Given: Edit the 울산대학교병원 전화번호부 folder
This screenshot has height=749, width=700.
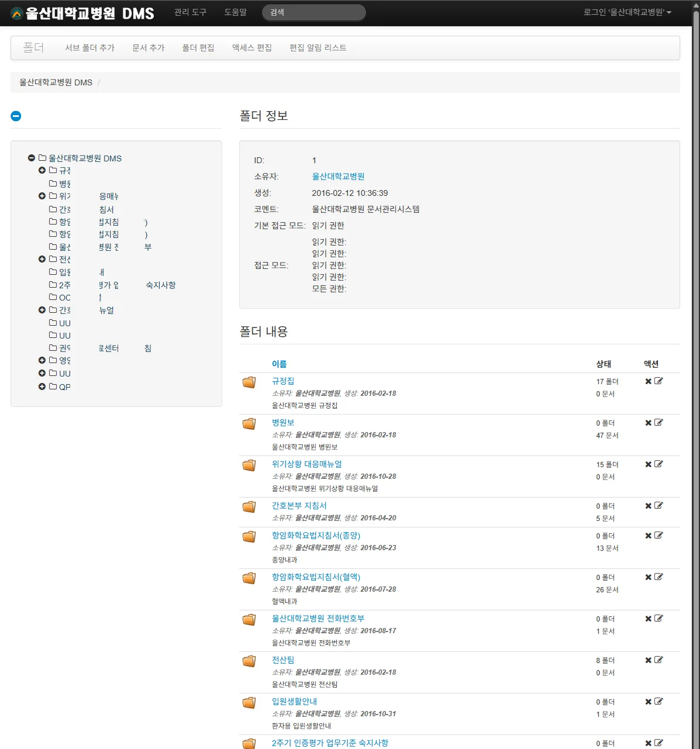Looking at the screenshot, I should tap(658, 619).
